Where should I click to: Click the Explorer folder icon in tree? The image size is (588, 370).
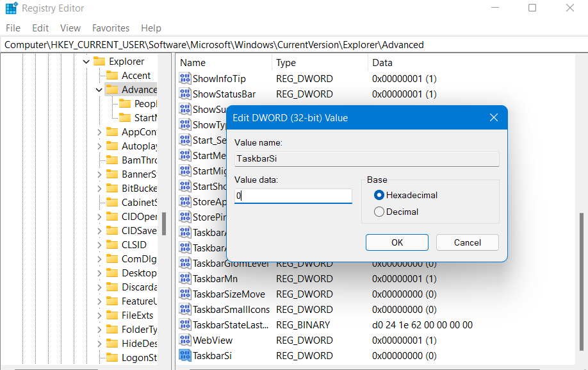pyautogui.click(x=99, y=62)
